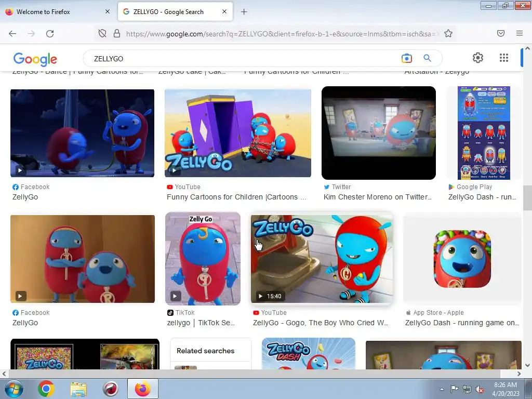This screenshot has height=399, width=532.
Task: Open the TikTok Zelly Go thumbnail
Action: pyautogui.click(x=203, y=259)
